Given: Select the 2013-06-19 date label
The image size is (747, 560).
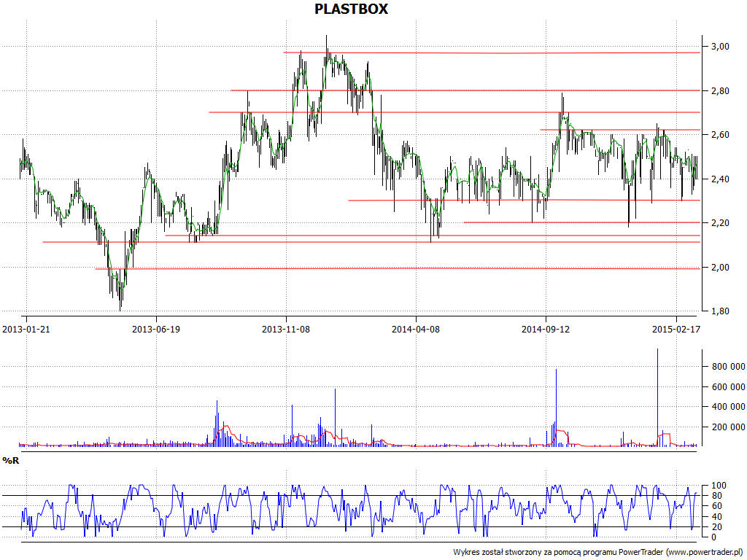Looking at the screenshot, I should coord(156,329).
